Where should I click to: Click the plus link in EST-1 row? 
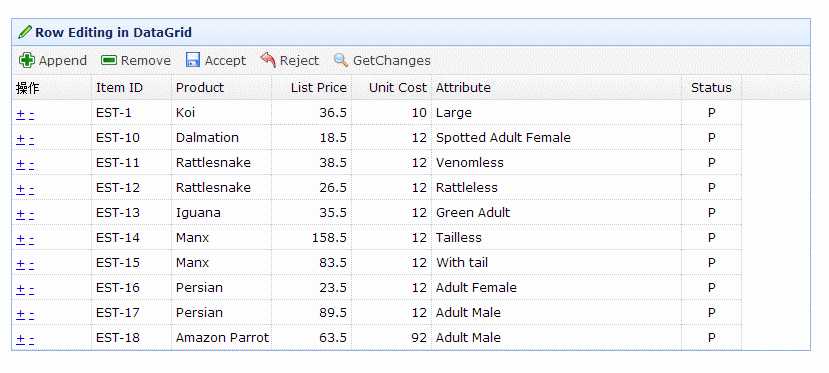[21, 114]
